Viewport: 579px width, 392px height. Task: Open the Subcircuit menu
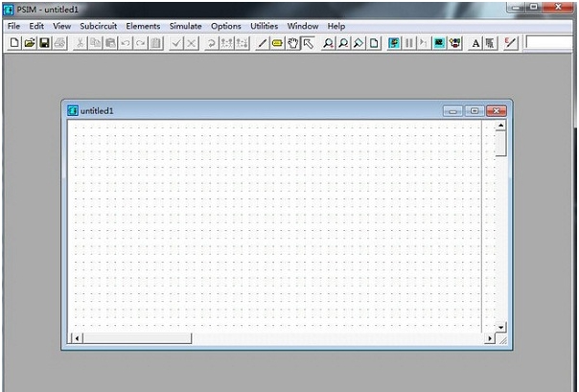(99, 26)
